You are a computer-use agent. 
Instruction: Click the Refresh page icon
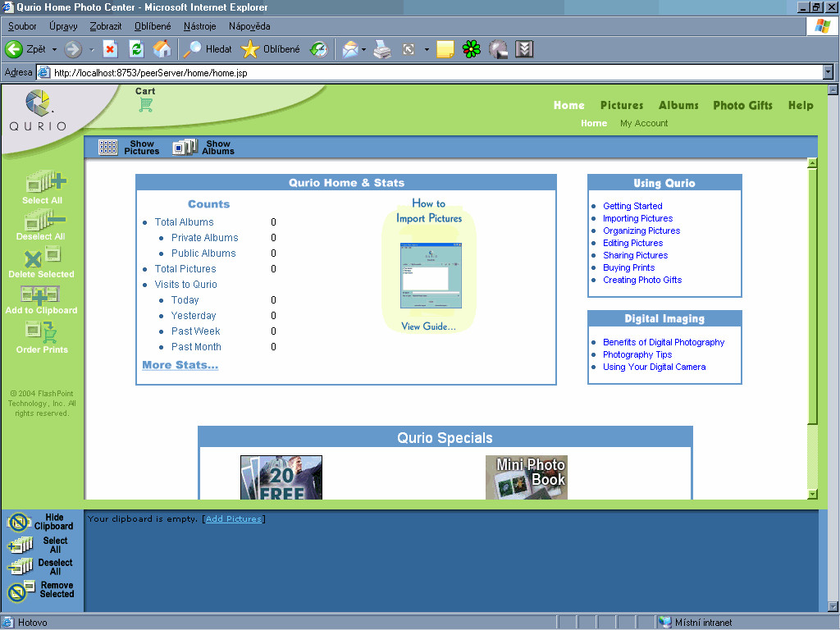pyautogui.click(x=137, y=49)
